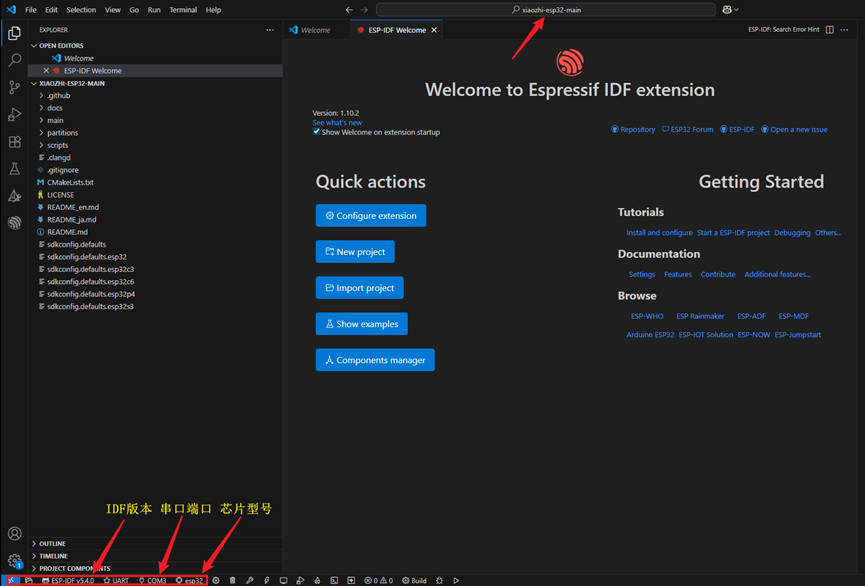The image size is (865, 586).
Task: Open Explorer views and more actions ellipsis
Action: tap(270, 30)
